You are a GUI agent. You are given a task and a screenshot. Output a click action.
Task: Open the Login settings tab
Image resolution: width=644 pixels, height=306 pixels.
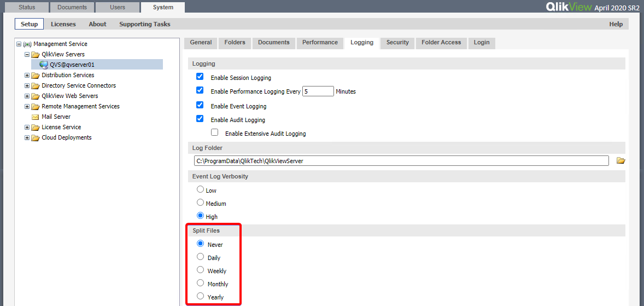point(481,43)
